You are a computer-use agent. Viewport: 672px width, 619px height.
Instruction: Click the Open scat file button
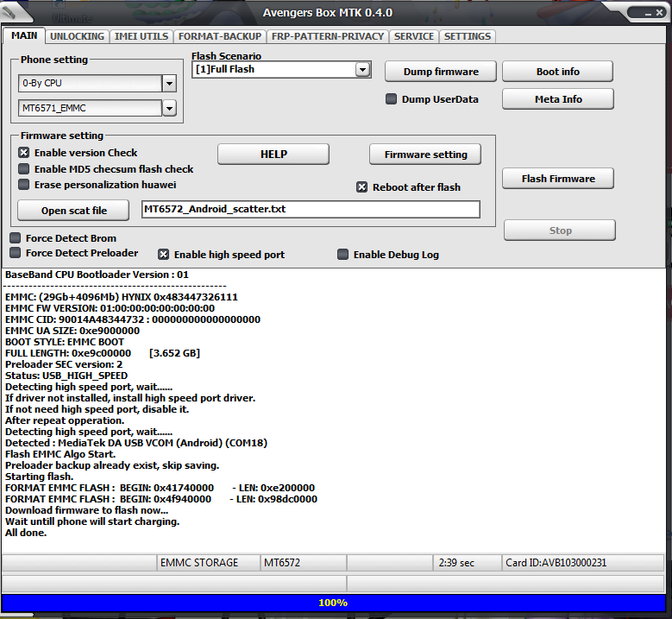[73, 210]
